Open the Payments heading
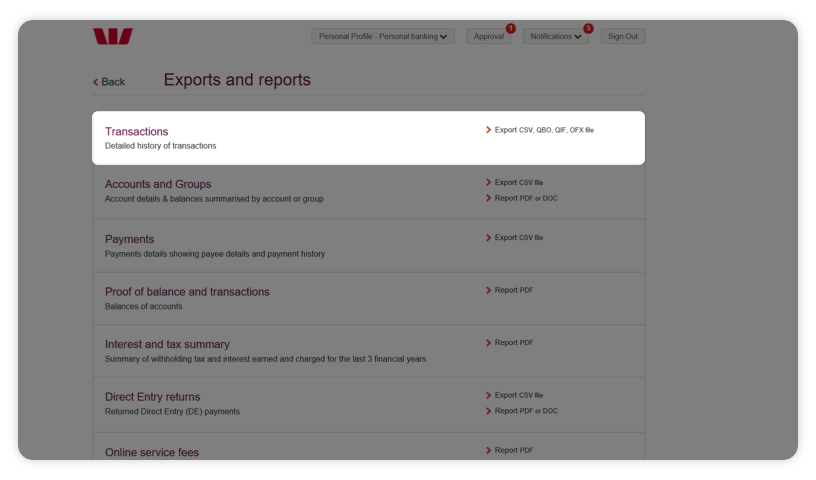 click(129, 239)
